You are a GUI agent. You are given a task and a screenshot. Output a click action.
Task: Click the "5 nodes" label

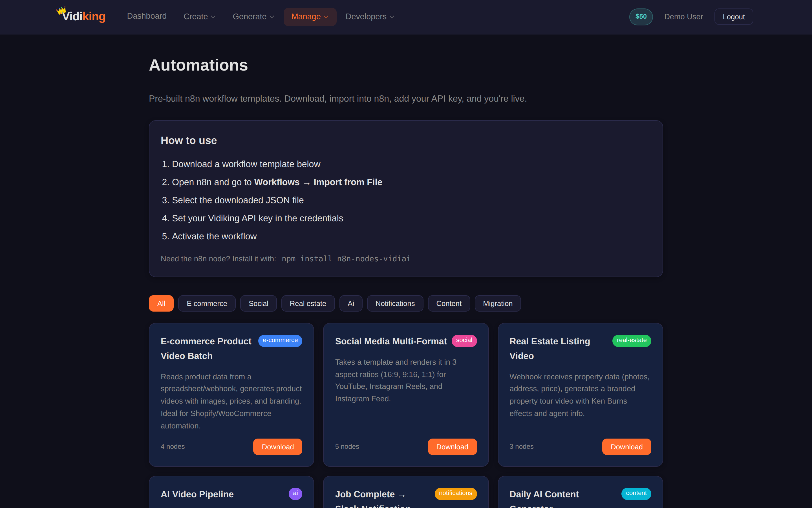tap(347, 446)
